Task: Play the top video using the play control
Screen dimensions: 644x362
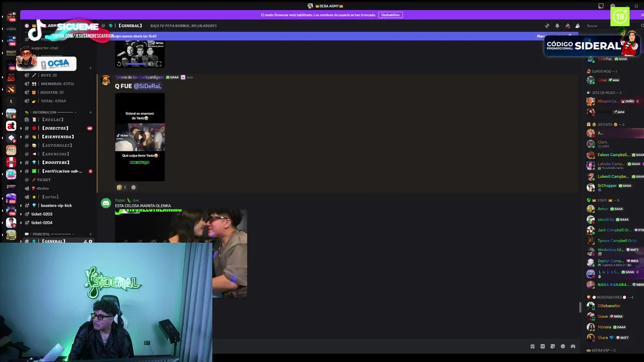Action: [x=119, y=64]
